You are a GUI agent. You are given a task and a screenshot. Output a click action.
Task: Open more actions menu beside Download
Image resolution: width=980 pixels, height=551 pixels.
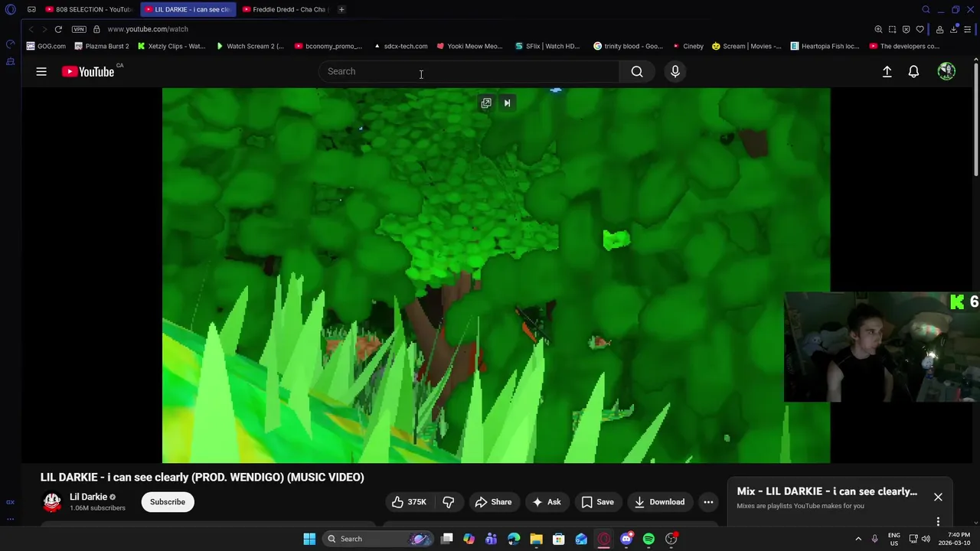click(x=708, y=502)
